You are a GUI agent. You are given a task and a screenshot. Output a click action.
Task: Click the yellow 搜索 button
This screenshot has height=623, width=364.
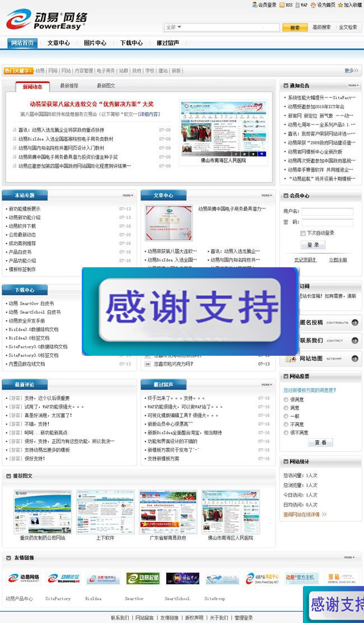coord(295,27)
